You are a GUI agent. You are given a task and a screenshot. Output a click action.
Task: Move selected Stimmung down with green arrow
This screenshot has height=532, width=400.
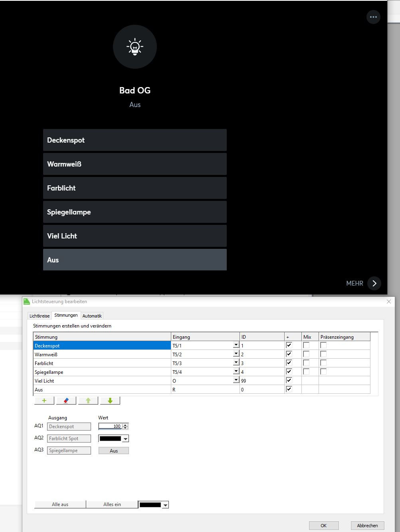pyautogui.click(x=110, y=401)
